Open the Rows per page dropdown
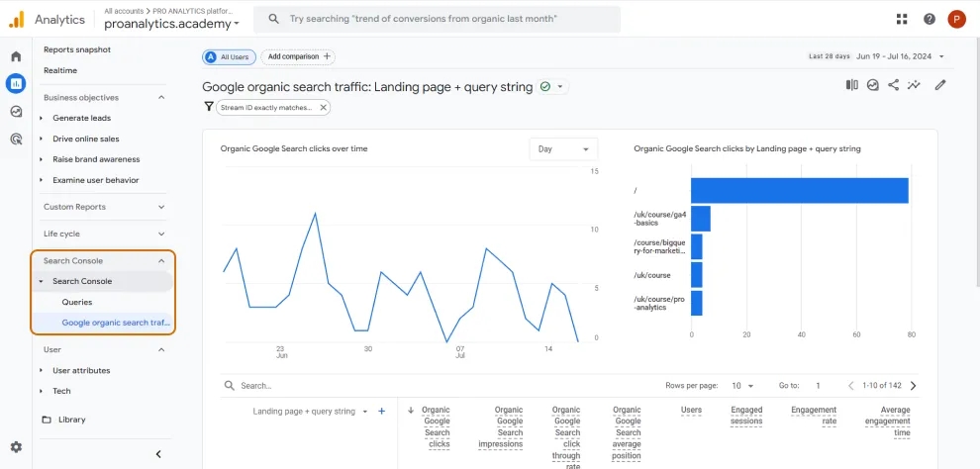 pos(742,385)
